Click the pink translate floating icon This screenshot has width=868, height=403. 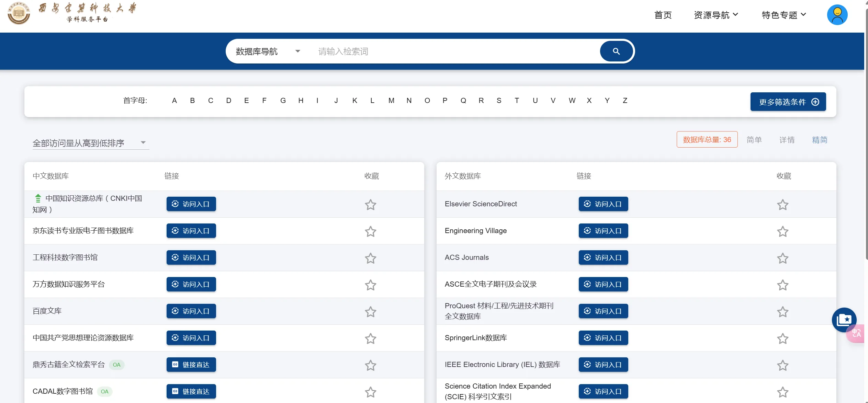click(856, 333)
